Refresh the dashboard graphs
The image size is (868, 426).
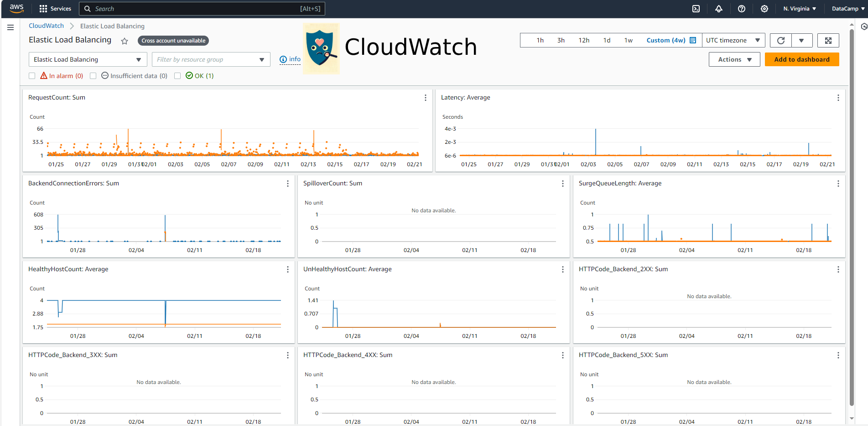(x=781, y=40)
